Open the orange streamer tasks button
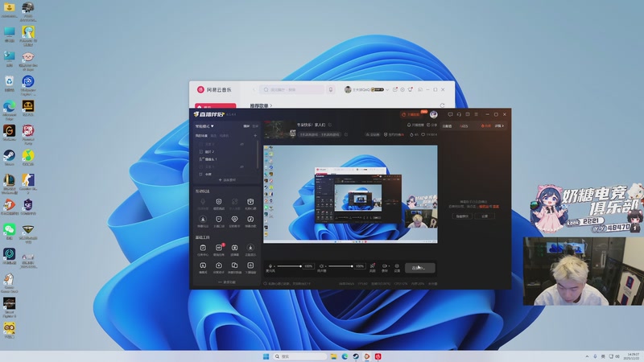This screenshot has height=362, width=644. click(413, 114)
